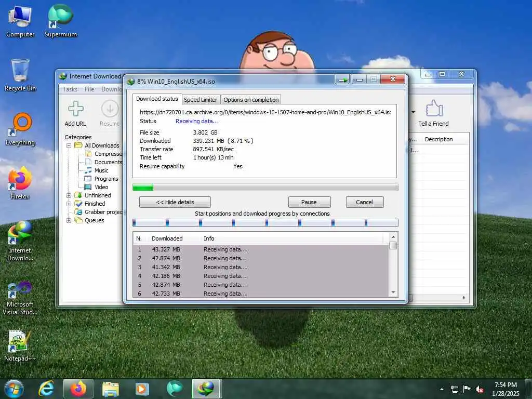This screenshot has width=532, height=399.
Task: Open the Windows Start orb
Action: (x=14, y=389)
